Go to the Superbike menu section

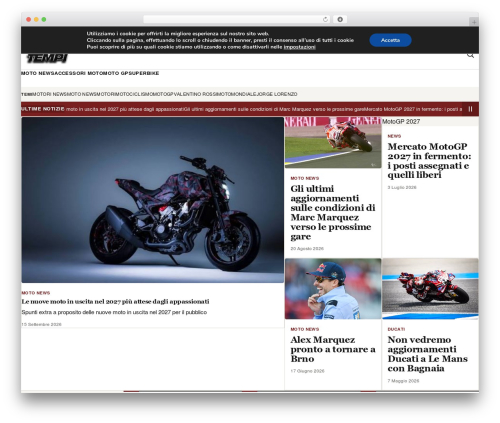tap(144, 73)
